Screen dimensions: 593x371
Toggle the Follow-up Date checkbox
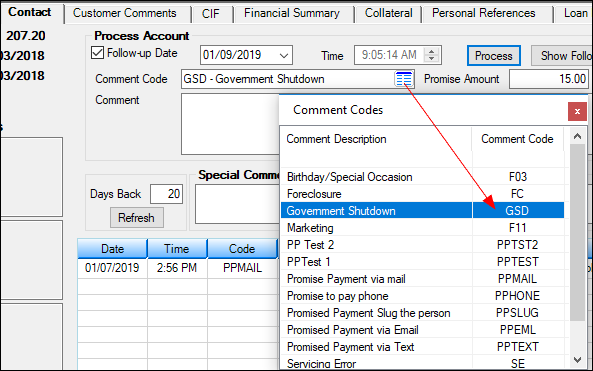[x=97, y=53]
